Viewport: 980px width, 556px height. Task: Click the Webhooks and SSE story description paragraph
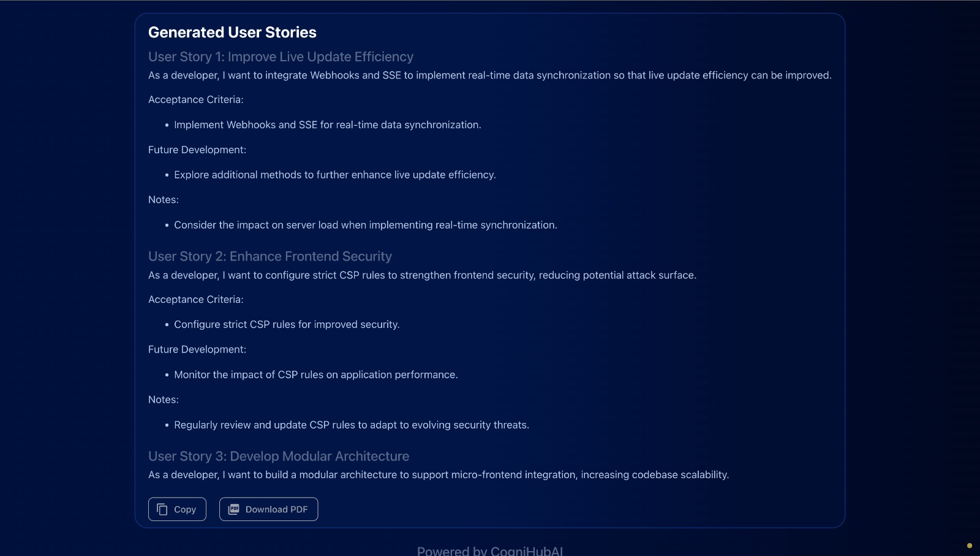(x=489, y=75)
